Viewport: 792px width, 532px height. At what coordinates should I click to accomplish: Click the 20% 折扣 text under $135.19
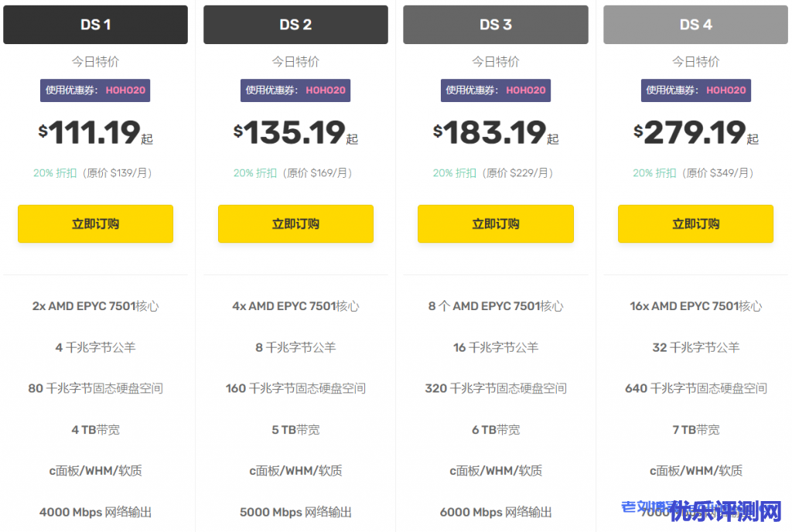pyautogui.click(x=254, y=173)
